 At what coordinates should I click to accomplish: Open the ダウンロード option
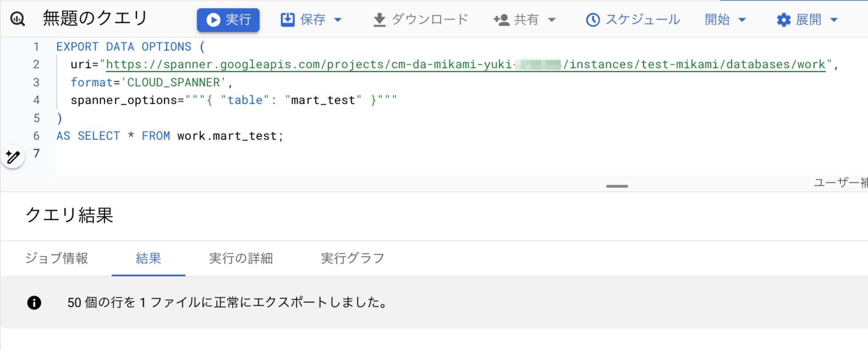point(421,20)
